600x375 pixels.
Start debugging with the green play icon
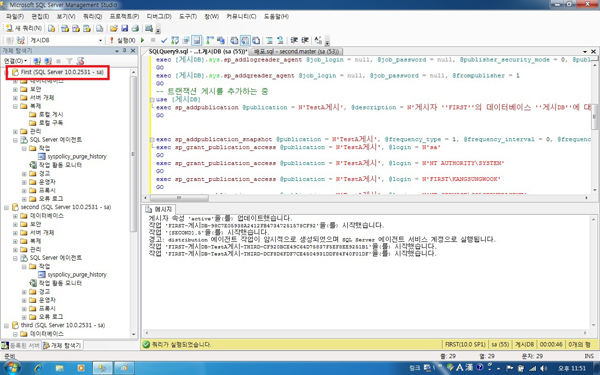click(142, 40)
